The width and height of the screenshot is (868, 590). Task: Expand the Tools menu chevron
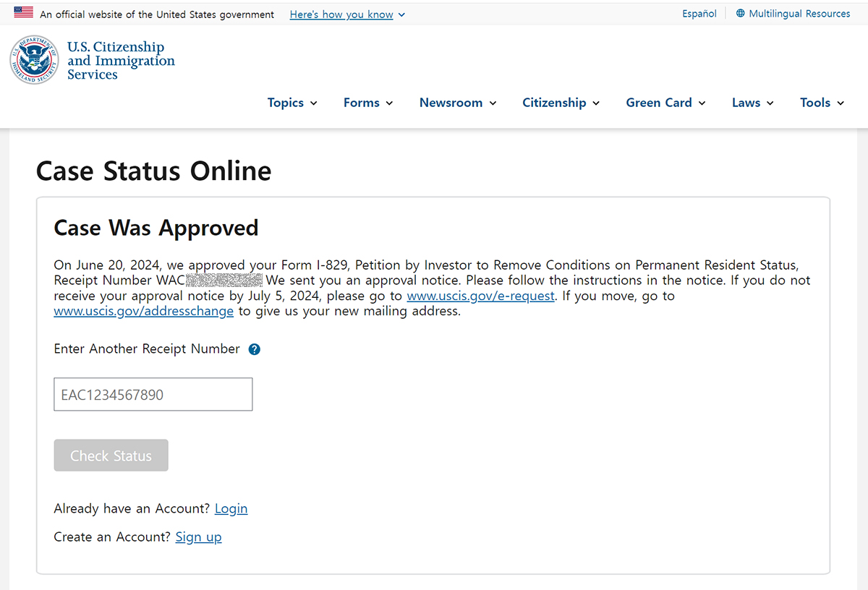841,103
